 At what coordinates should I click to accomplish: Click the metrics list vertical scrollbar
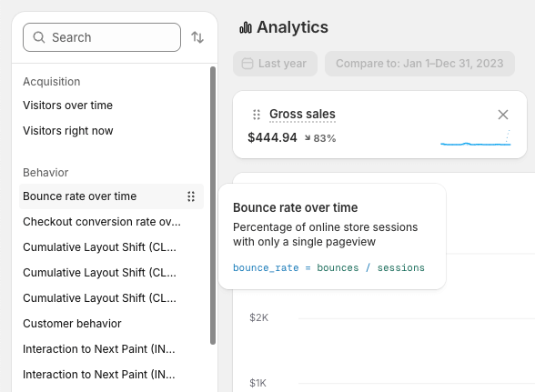point(213,206)
